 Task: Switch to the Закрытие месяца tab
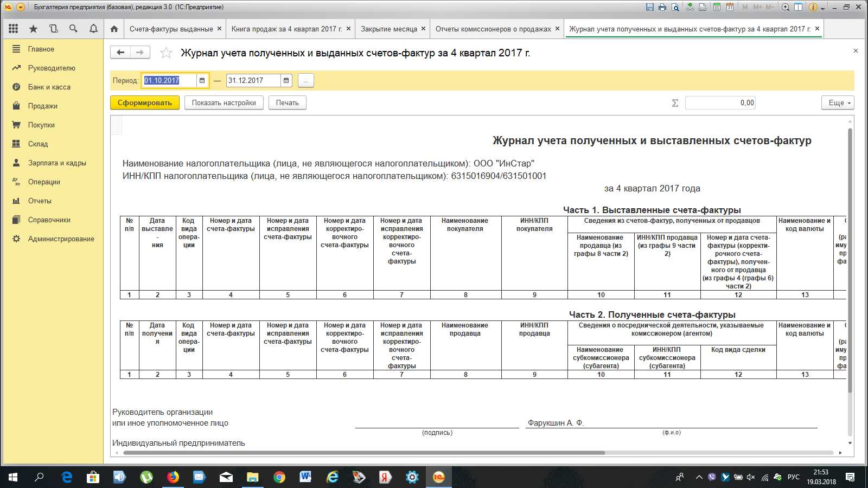pos(389,29)
